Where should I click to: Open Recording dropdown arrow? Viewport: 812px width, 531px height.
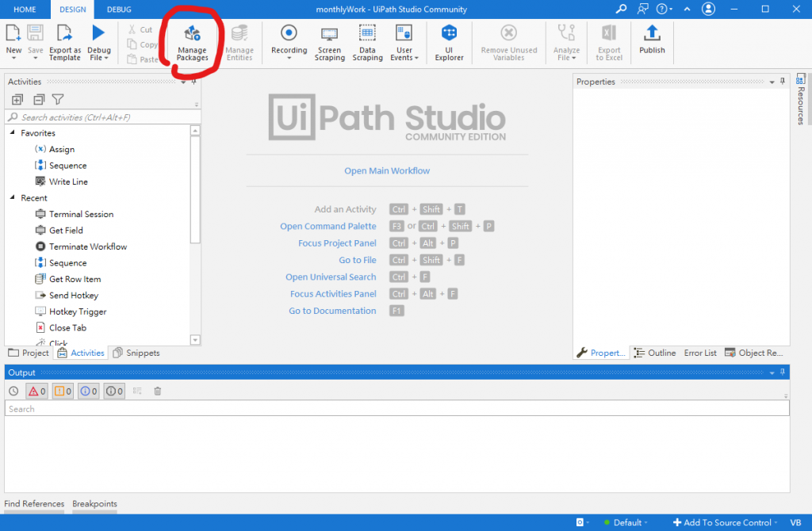(x=289, y=58)
